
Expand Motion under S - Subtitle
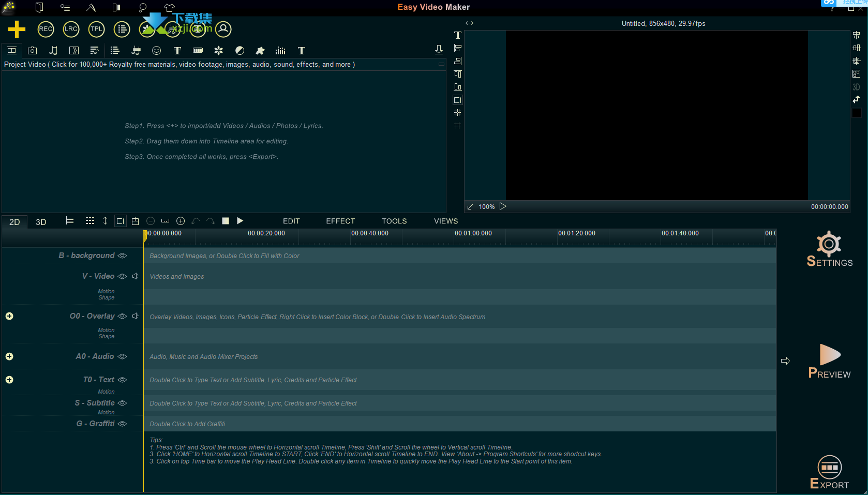pyautogui.click(x=106, y=412)
